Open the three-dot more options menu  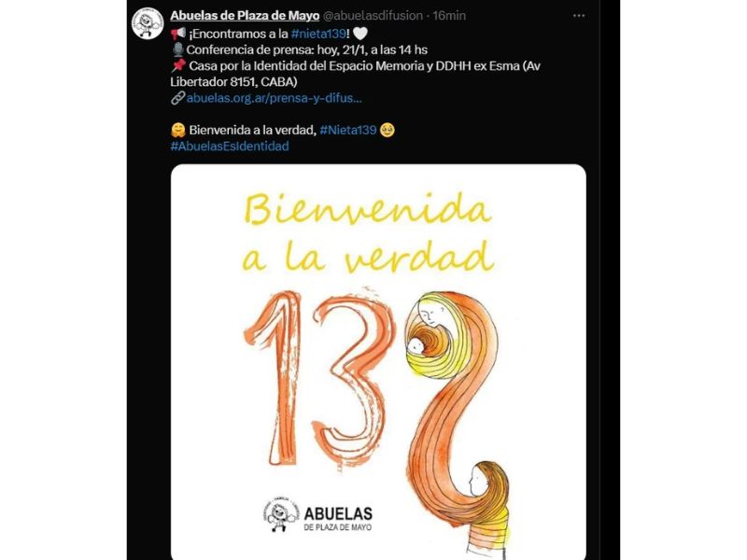coord(578,16)
